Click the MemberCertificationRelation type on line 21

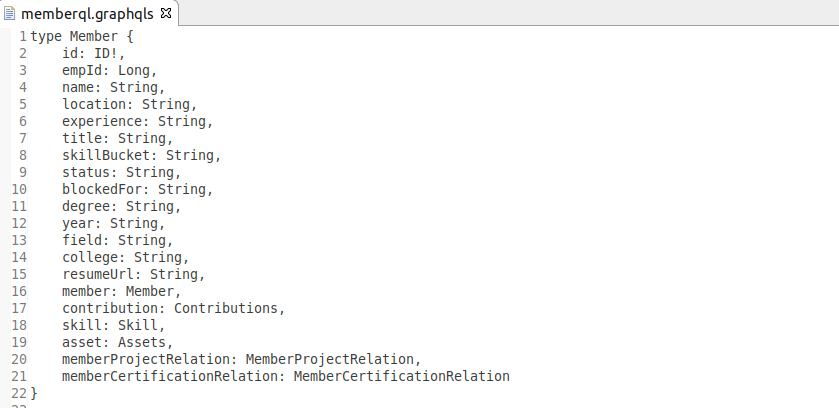pyautogui.click(x=401, y=376)
